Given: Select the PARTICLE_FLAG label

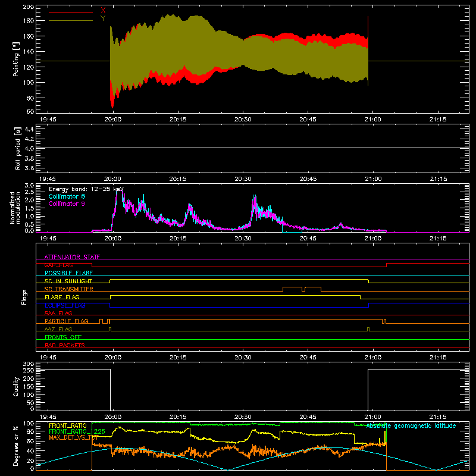Looking at the screenshot, I should pos(67,321).
